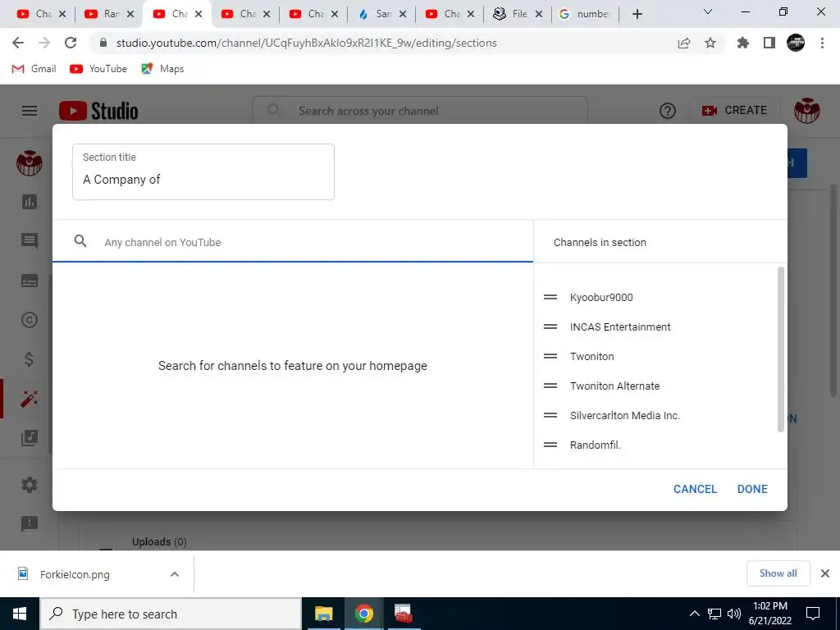Click the browser forward arrow

44,43
